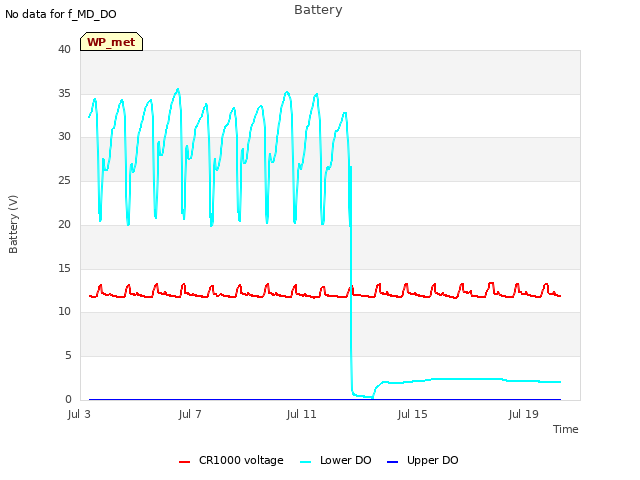
Task: Click the Time x-axis title
Action: click(565, 429)
